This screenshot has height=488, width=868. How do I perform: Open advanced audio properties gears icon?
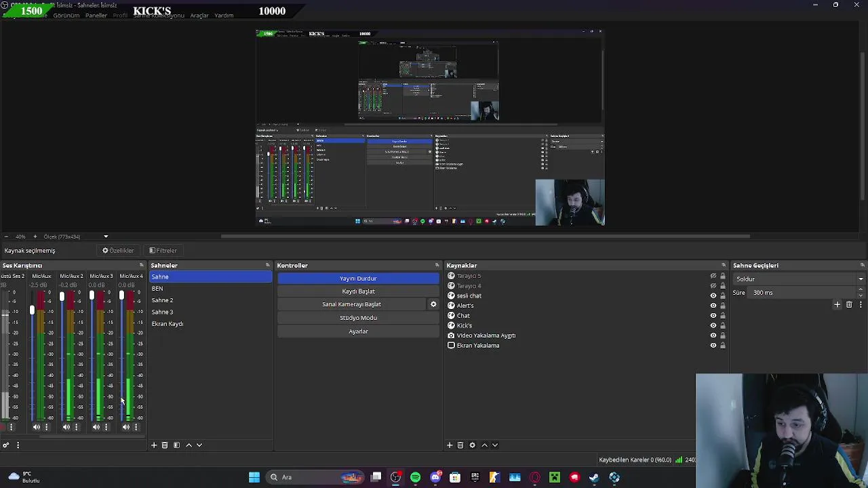(x=5, y=445)
